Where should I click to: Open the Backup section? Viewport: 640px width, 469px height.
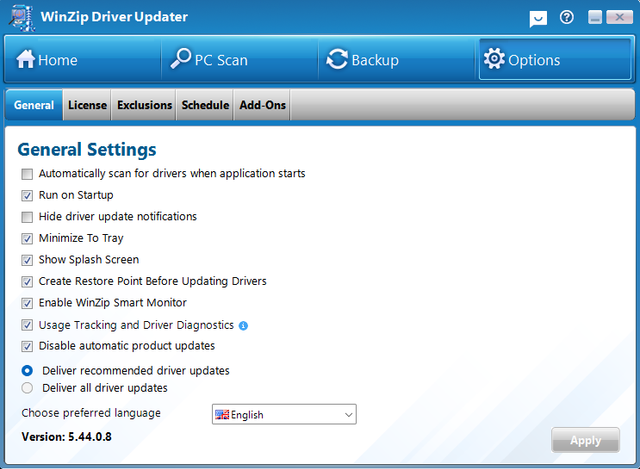397,60
